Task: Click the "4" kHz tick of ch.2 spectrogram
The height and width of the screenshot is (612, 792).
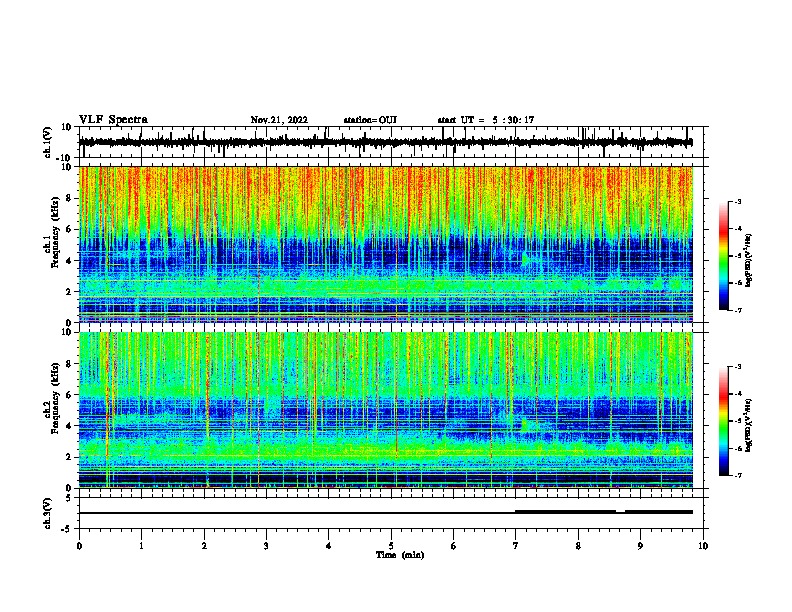Action: [x=70, y=426]
